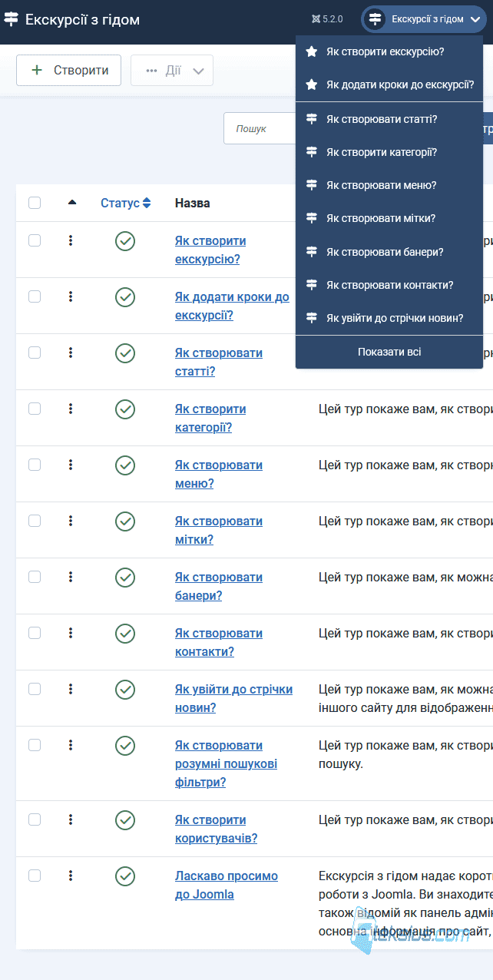Viewport: 493px width, 980px height.
Task: Select Як створювати контакти? in the dropdown menu
Action: click(x=389, y=285)
